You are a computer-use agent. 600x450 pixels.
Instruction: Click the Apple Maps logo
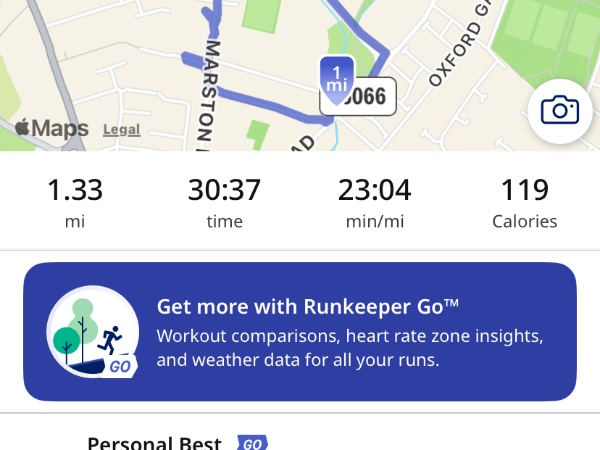tap(52, 128)
